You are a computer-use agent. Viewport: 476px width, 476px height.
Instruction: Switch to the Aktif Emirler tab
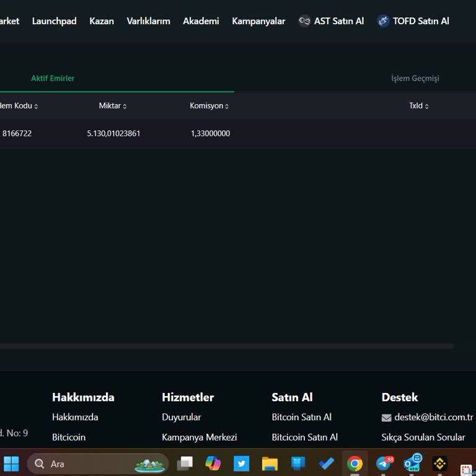coord(53,78)
